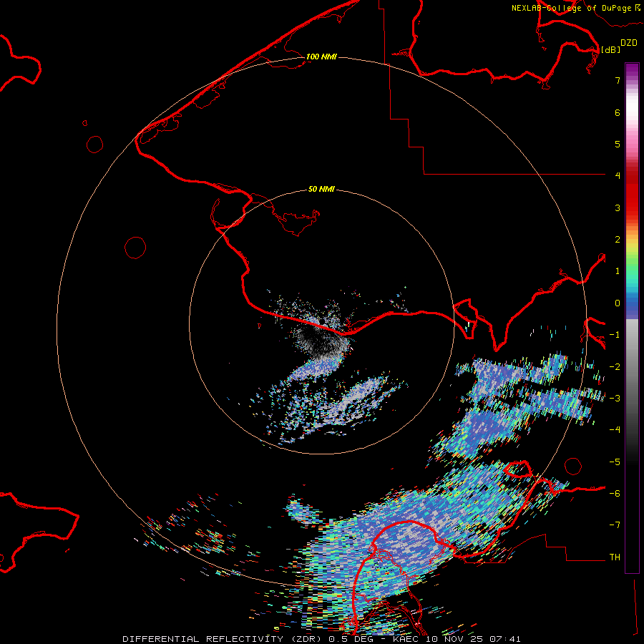
Task: Click the ZDR vertical color bar
Action: [632, 318]
